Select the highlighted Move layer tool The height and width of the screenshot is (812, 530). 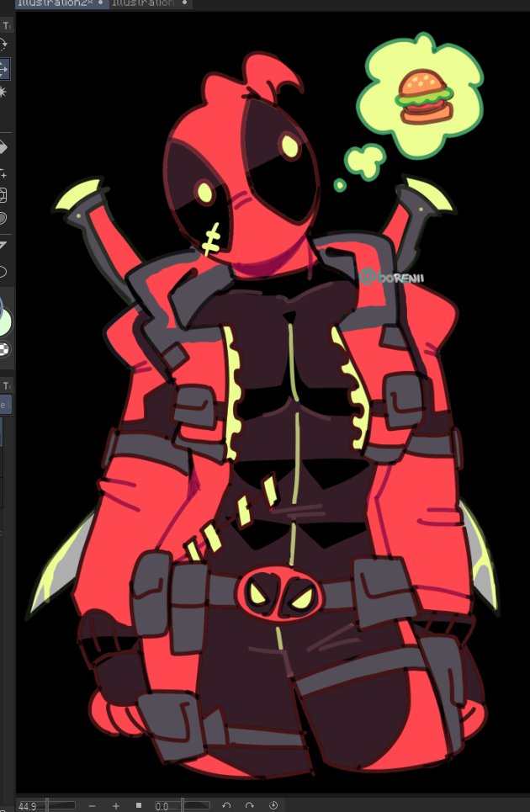3,69
